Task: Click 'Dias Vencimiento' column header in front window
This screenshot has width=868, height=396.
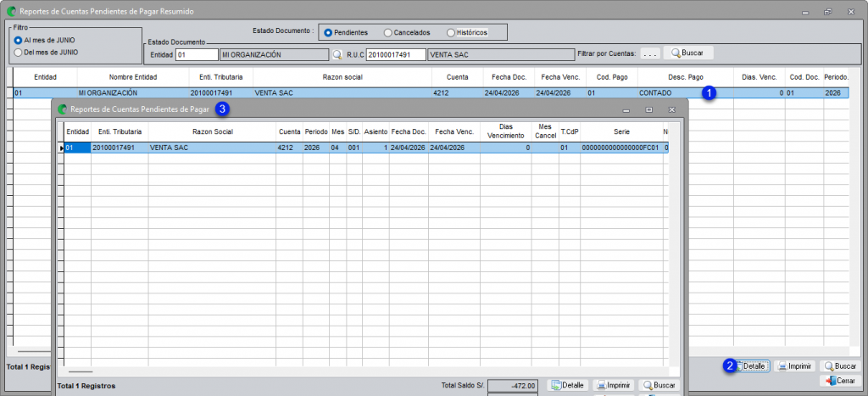Action: click(505, 131)
